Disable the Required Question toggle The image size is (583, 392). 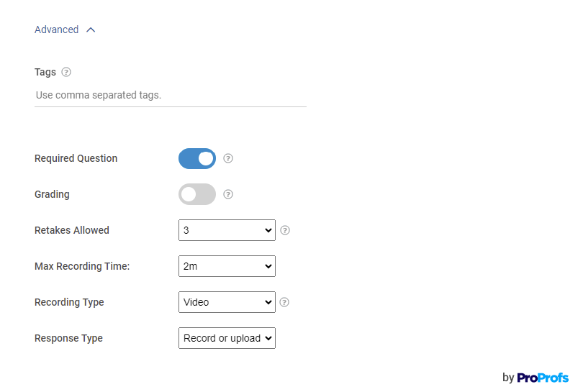[197, 158]
